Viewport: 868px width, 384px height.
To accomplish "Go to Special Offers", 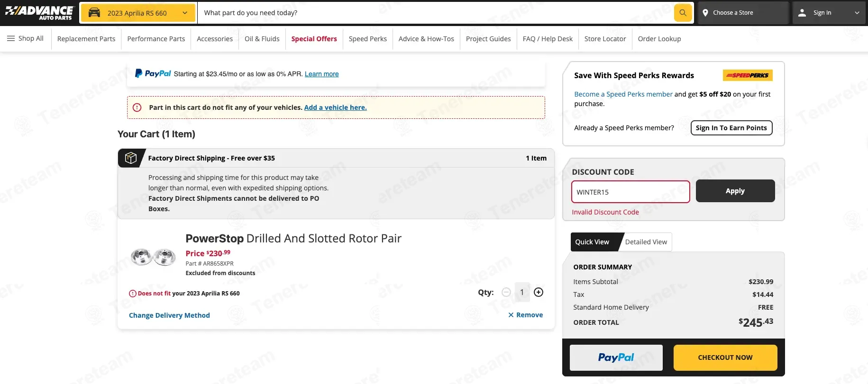I will (x=314, y=39).
